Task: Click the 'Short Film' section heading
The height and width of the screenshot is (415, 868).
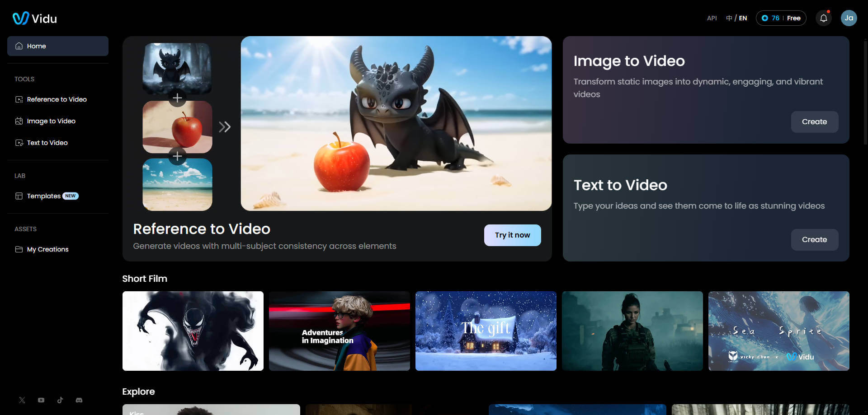Action: [145, 279]
